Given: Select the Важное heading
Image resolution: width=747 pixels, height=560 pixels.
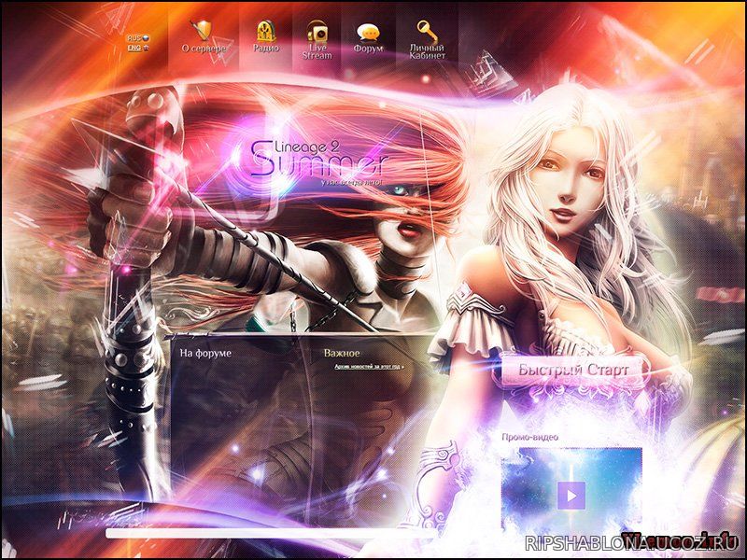Looking at the screenshot, I should 342,354.
